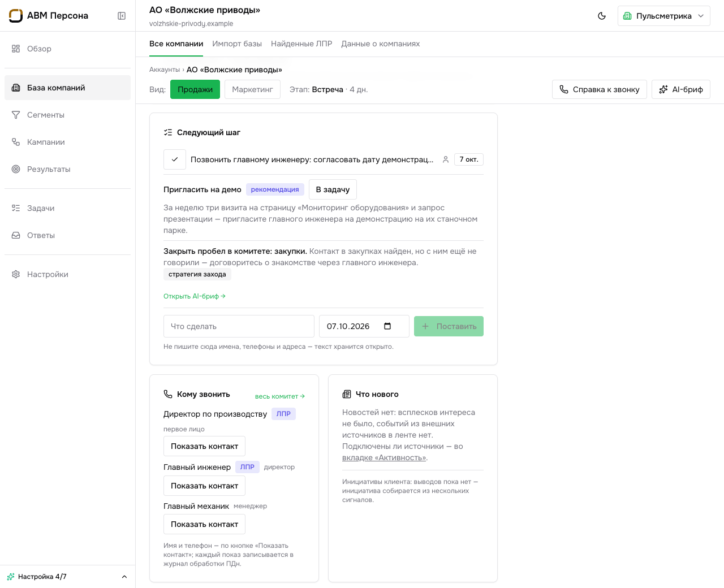Click the volzhskie-privody.example domain text
This screenshot has height=588, width=724.
click(191, 24)
